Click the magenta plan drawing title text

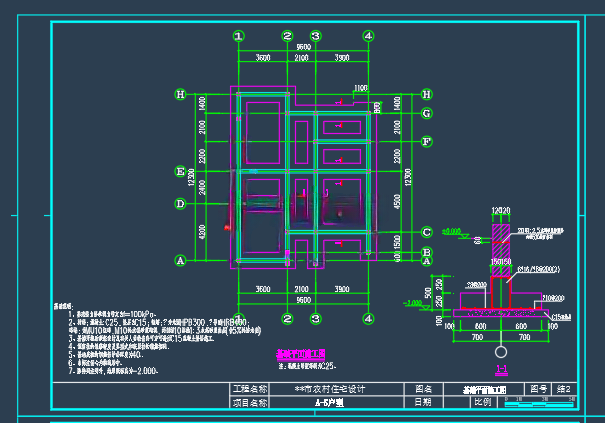(301, 354)
